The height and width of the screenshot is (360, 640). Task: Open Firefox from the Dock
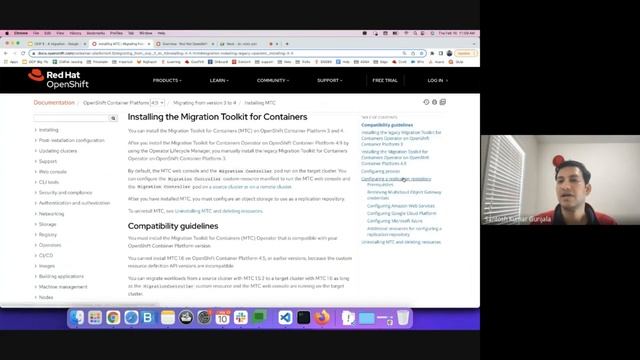tap(322, 318)
